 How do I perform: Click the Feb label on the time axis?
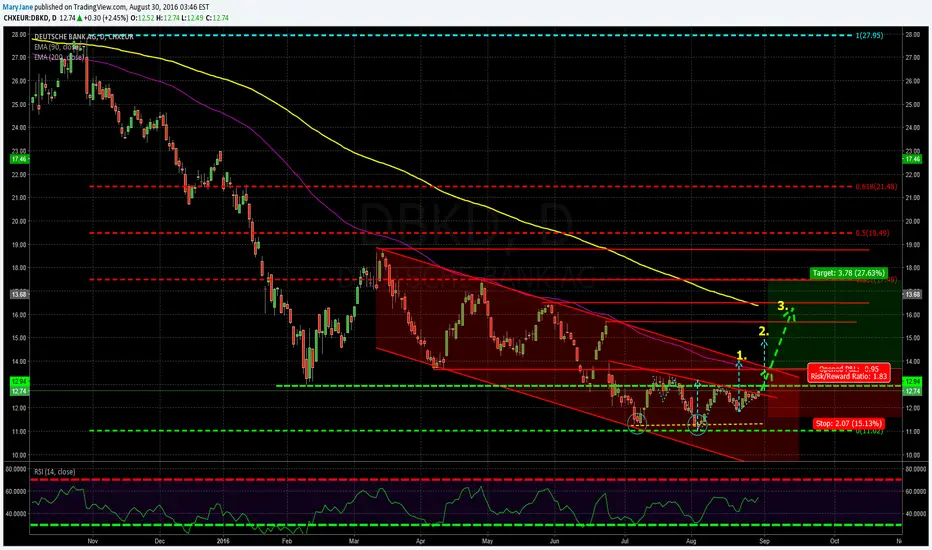286,541
